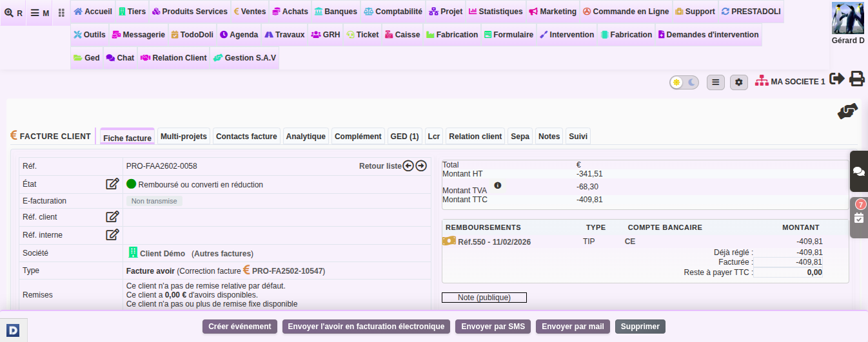Open the Messagerie menu
The height and width of the screenshot is (342, 868).
(139, 35)
